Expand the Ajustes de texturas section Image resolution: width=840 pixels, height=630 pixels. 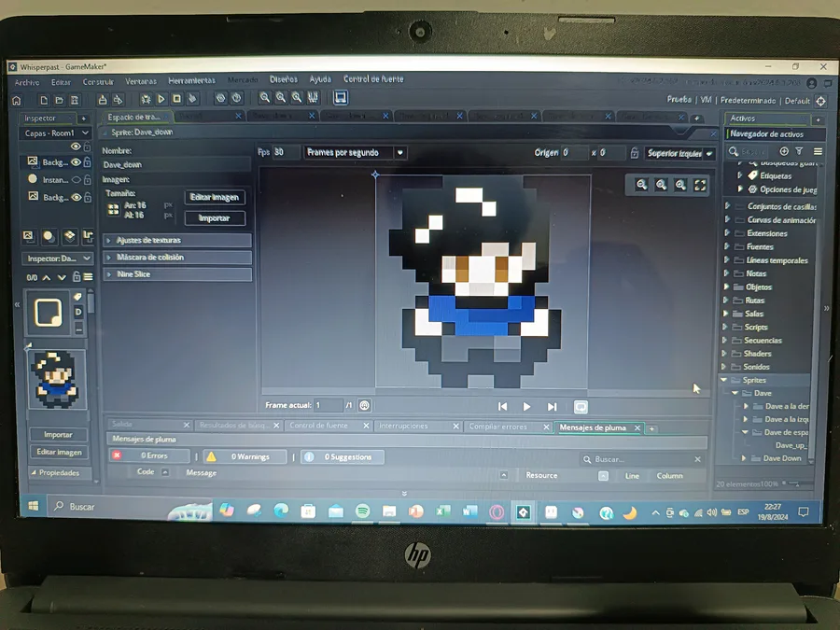coord(177,241)
